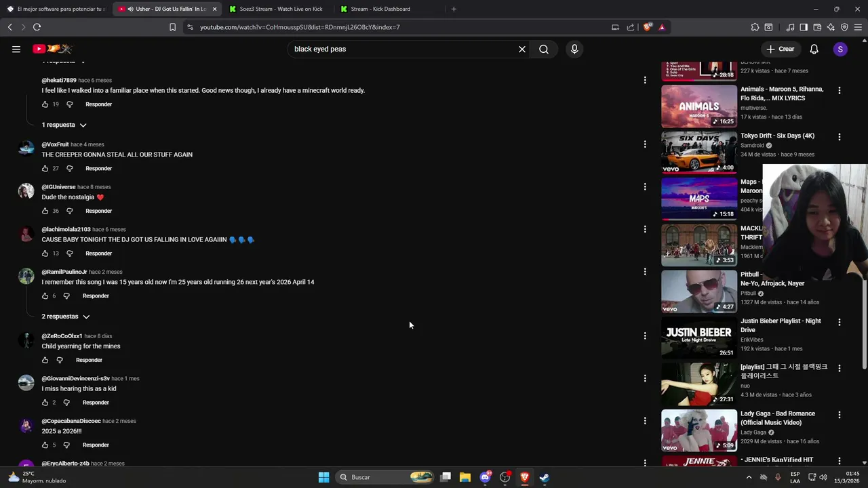Open options menu for @IGUniverse comment
Screen dimensions: 868x488
pyautogui.click(x=645, y=186)
